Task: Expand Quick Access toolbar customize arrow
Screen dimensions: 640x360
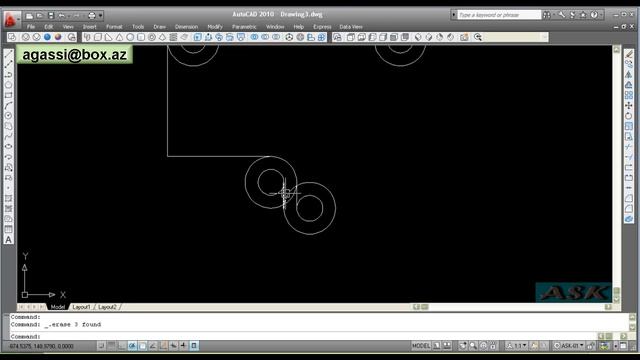Action: [100, 16]
